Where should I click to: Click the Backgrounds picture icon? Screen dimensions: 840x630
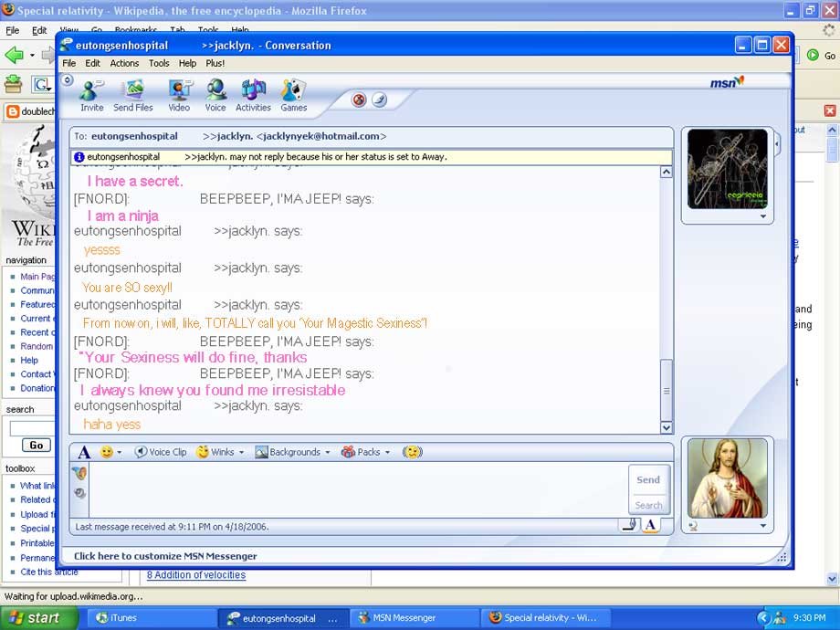[x=261, y=452]
